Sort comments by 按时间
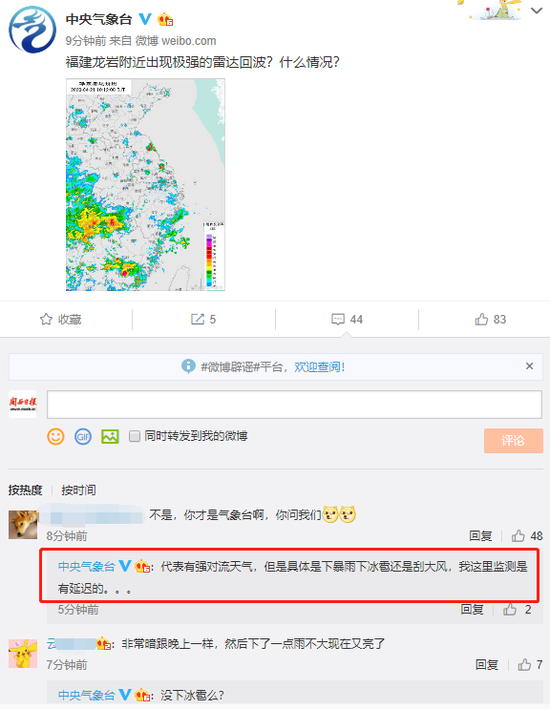 click(79, 490)
